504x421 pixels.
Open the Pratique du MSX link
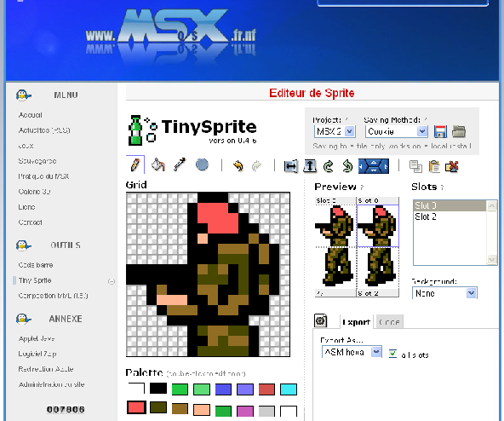tap(43, 176)
